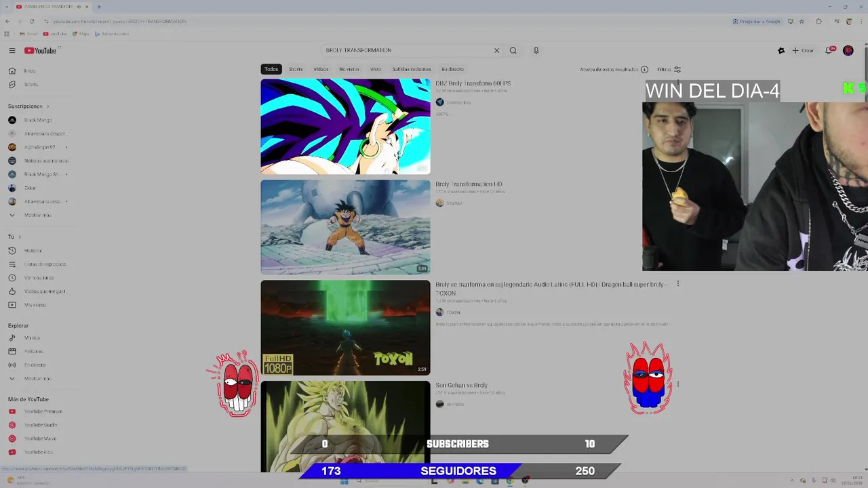
Task: Open more options for Son Gohan vs Broly
Action: click(x=677, y=384)
